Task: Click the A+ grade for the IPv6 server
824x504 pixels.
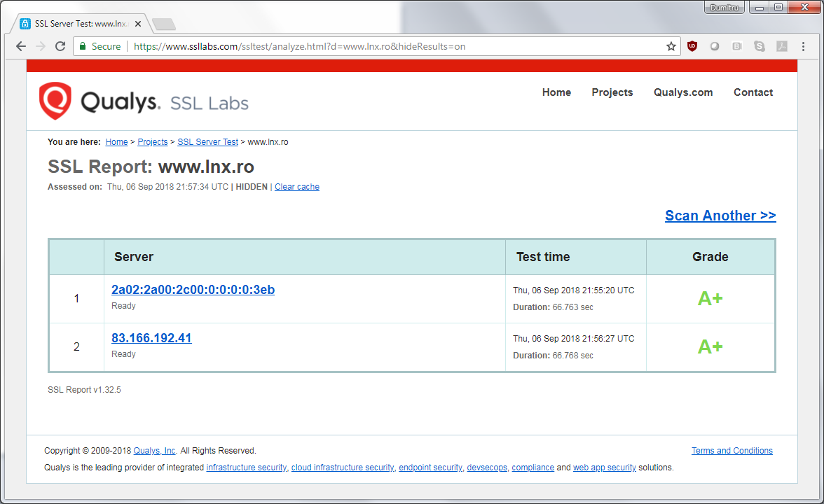Action: (x=710, y=298)
